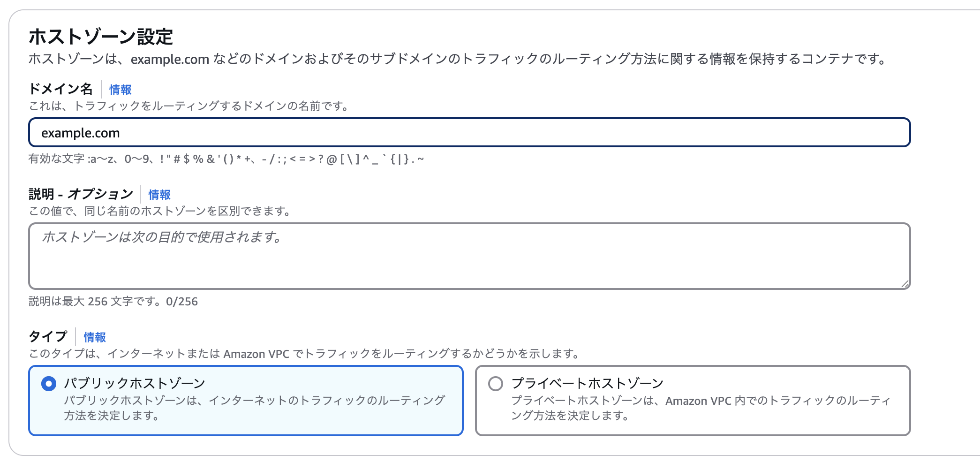
Task: Click the プライベートホストゾーン option title text
Action: [587, 383]
